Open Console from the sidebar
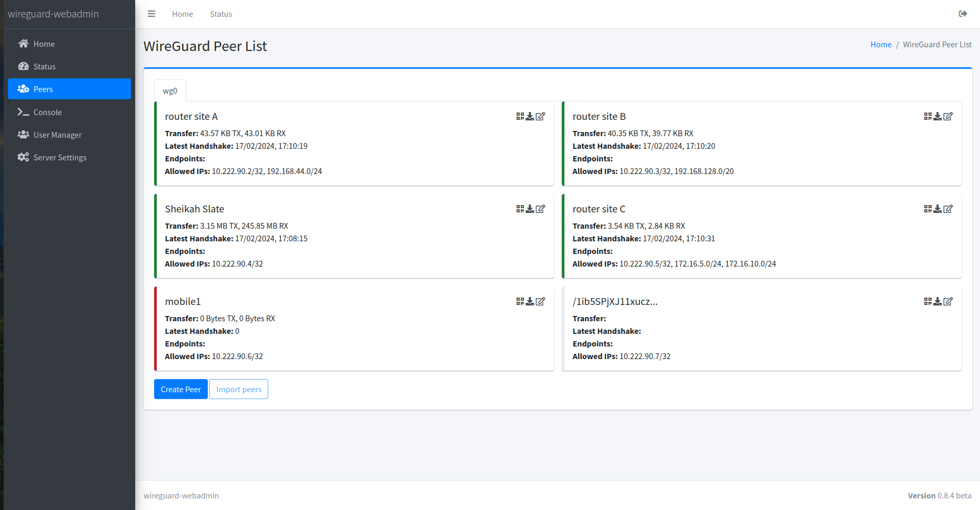This screenshot has width=980, height=510. point(47,112)
